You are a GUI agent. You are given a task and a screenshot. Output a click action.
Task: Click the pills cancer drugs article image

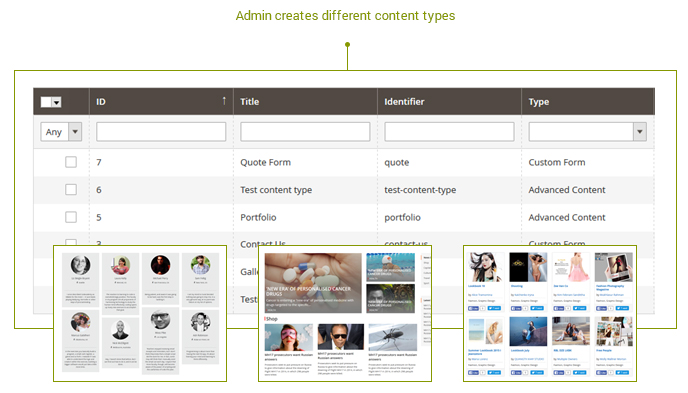tap(313, 283)
